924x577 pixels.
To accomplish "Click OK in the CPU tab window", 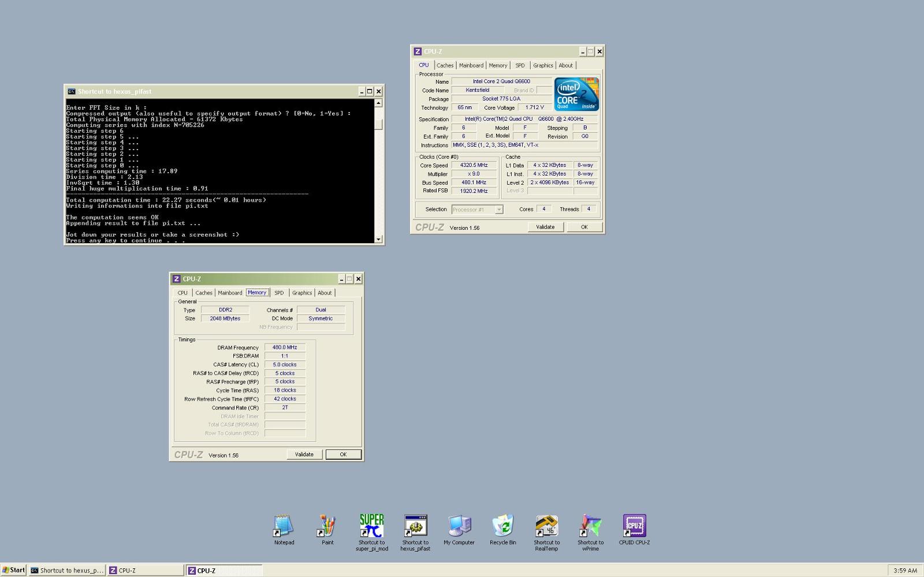I will click(584, 227).
